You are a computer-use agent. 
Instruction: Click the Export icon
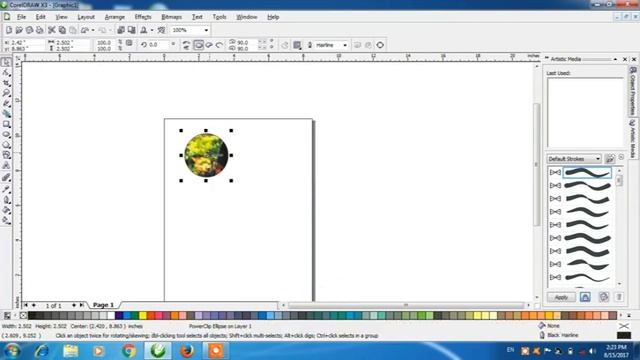point(131,30)
